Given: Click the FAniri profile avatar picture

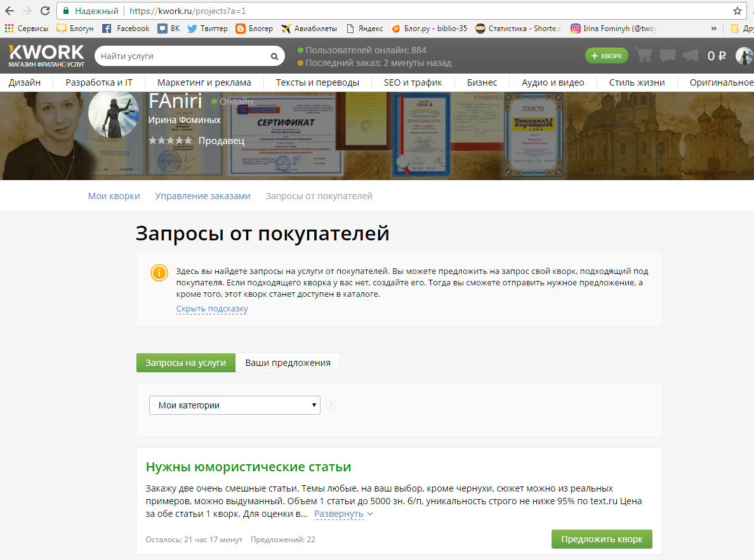Looking at the screenshot, I should point(114,114).
